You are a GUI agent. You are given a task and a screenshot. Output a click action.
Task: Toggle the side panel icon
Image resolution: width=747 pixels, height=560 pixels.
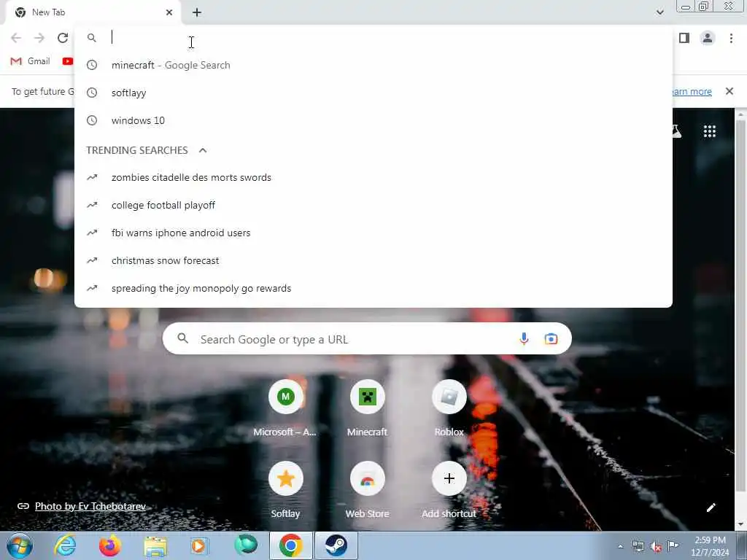point(684,38)
